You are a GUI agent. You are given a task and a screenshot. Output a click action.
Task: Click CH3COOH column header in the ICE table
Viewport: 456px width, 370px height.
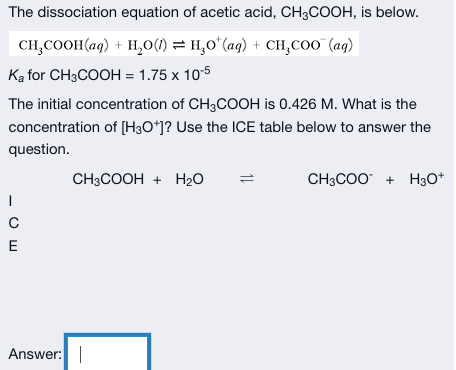tap(108, 179)
